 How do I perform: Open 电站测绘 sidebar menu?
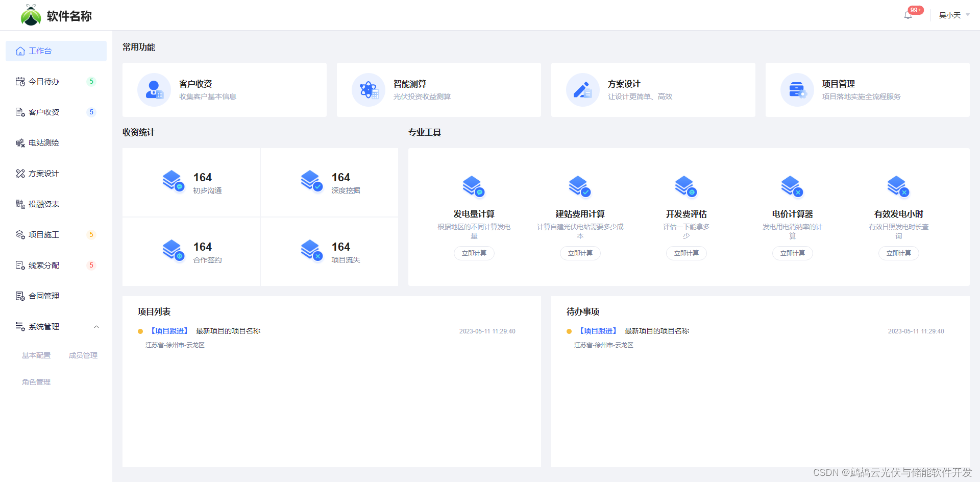(x=56, y=143)
